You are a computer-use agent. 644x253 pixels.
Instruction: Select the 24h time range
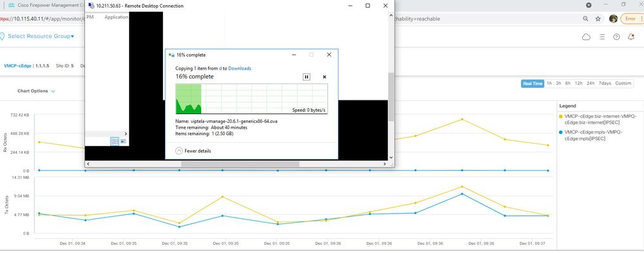(590, 83)
